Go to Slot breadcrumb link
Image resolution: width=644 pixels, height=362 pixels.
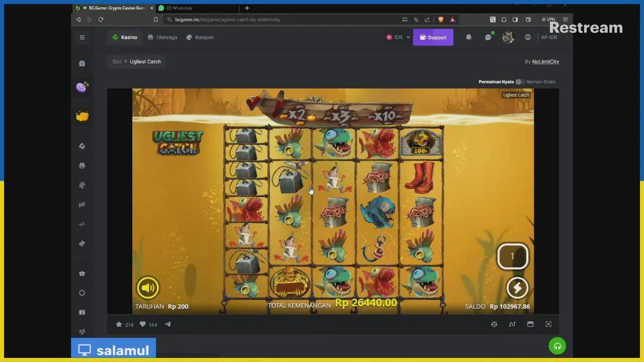pyautogui.click(x=117, y=62)
